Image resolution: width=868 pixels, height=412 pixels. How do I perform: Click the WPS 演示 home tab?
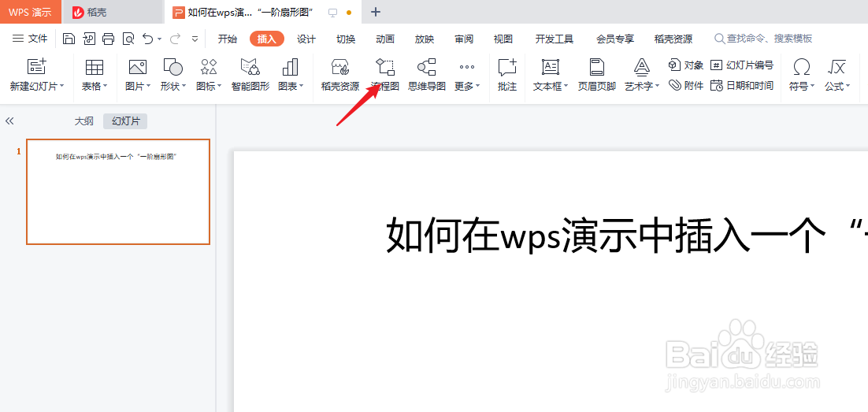point(31,12)
